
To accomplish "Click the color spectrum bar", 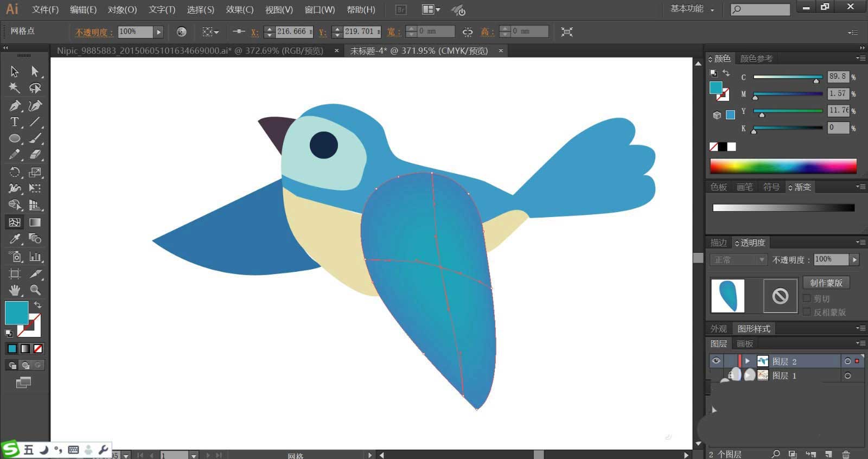I will pos(783,166).
